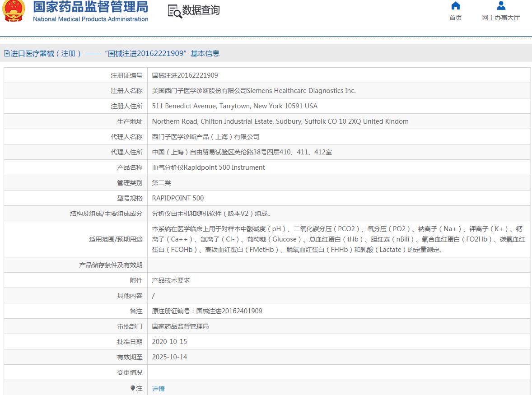
Task: Click the 批准日期 row label
Action: point(130,342)
